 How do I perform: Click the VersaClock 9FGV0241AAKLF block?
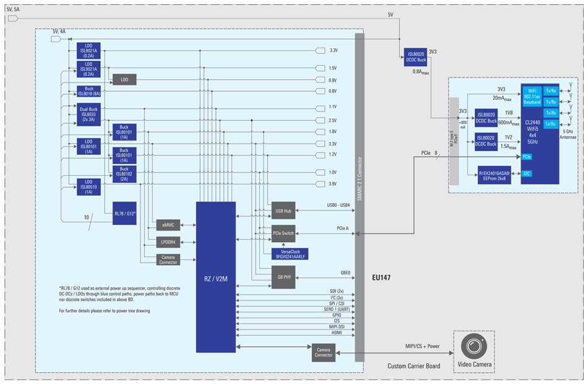[x=290, y=254]
